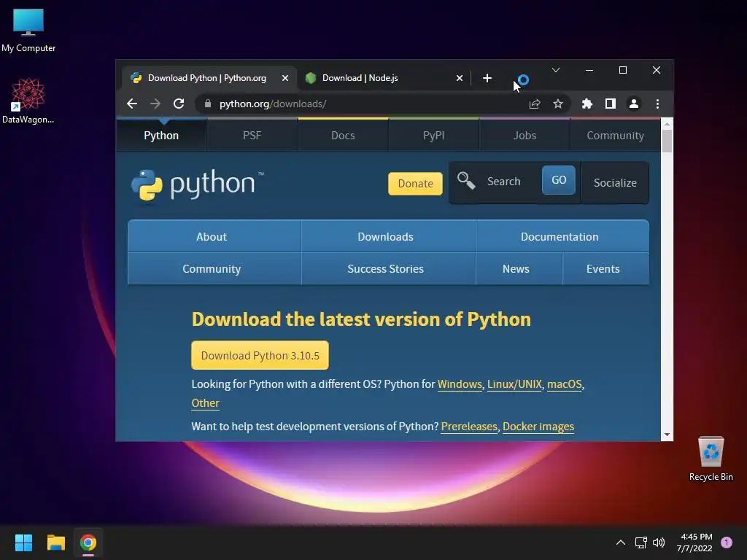The width and height of the screenshot is (747, 560).
Task: Click the network tray icon
Action: [640, 542]
